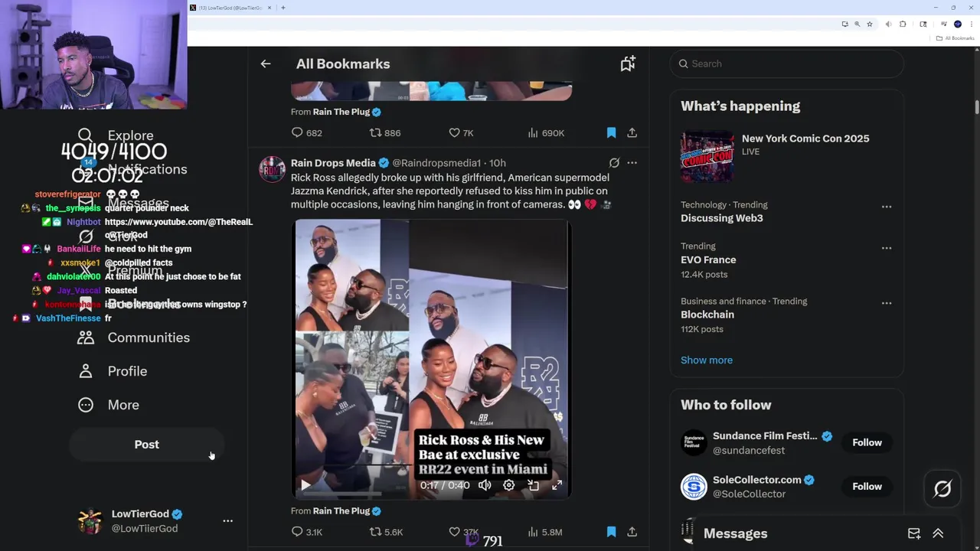
Task: Open options for Blockchain trend
Action: pos(887,303)
